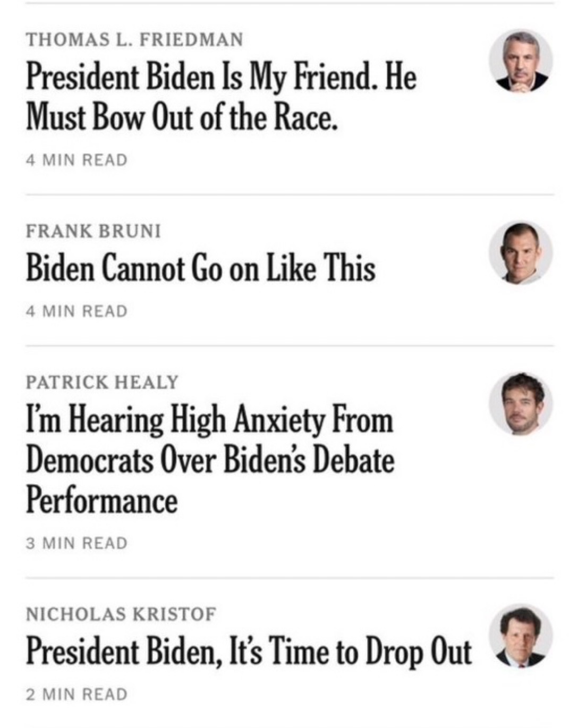Click '4 MIN READ' under Friedman article
This screenshot has height=728, width=578.
77,160
